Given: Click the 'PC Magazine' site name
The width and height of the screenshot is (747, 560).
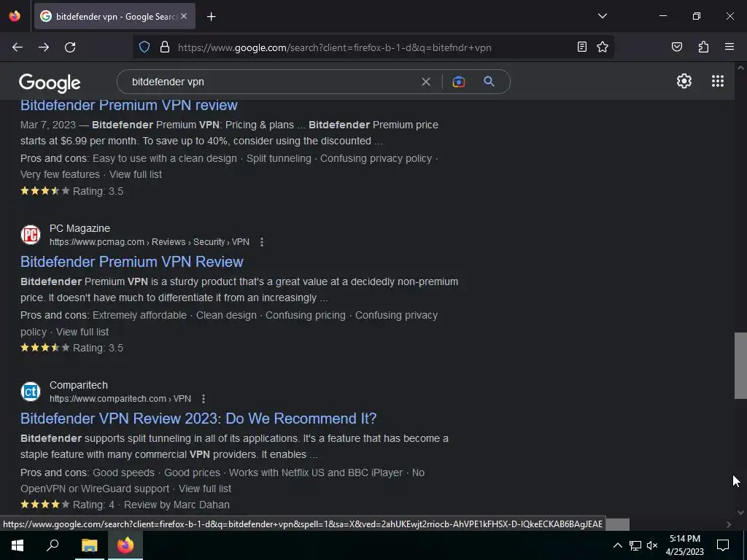Looking at the screenshot, I should click(x=80, y=228).
